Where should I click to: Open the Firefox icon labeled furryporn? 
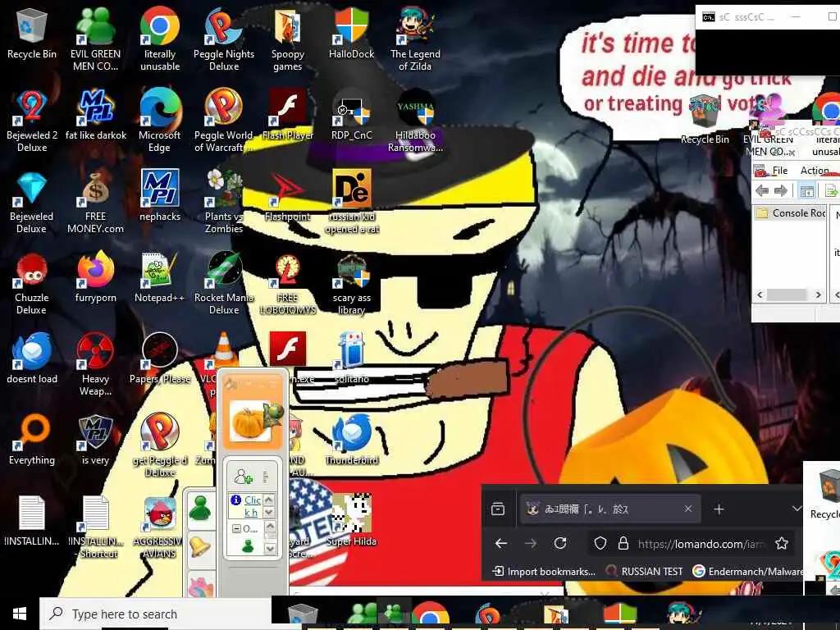click(x=95, y=277)
